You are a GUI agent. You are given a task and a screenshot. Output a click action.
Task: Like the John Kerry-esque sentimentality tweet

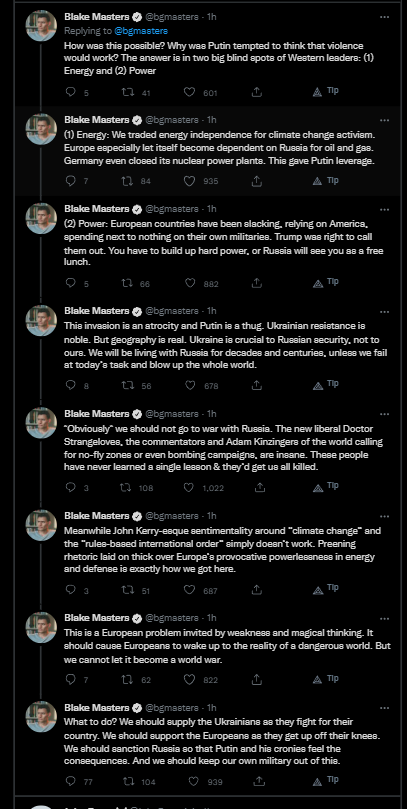tap(190, 590)
